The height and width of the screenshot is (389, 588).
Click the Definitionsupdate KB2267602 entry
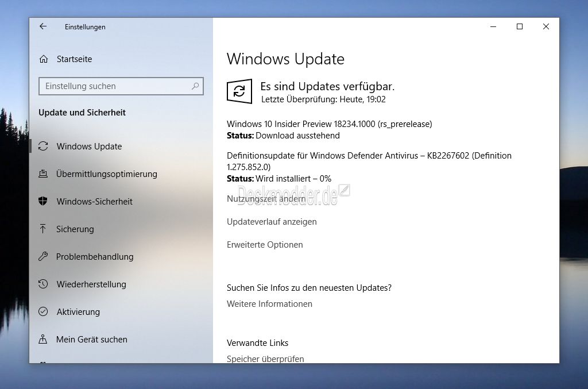369,161
